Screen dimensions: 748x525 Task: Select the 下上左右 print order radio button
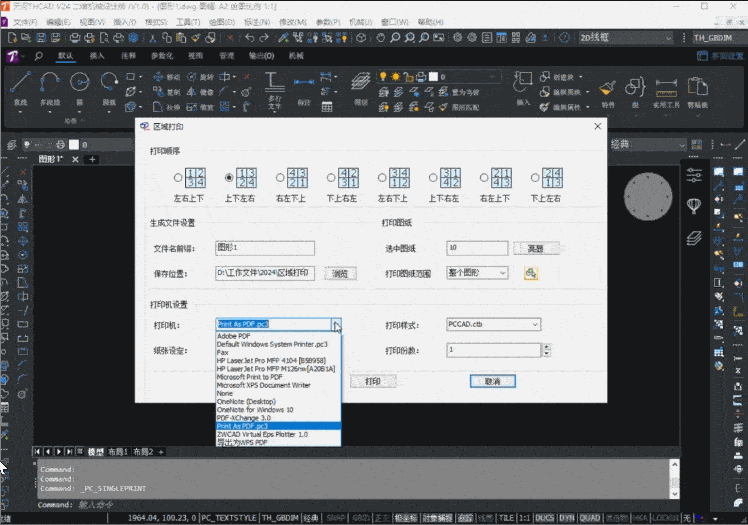[535, 177]
